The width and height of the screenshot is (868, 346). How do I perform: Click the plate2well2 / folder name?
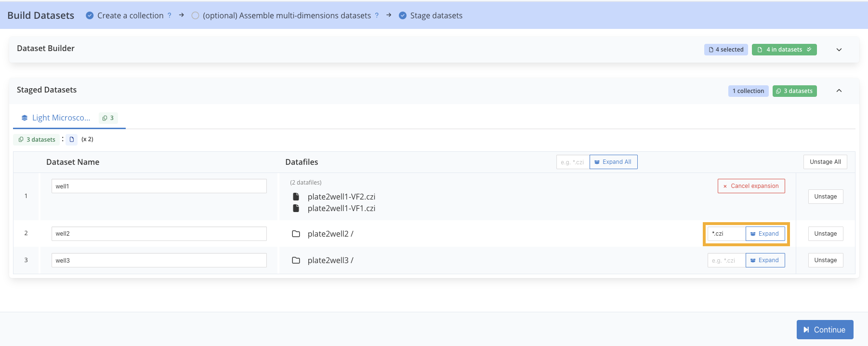(330, 234)
